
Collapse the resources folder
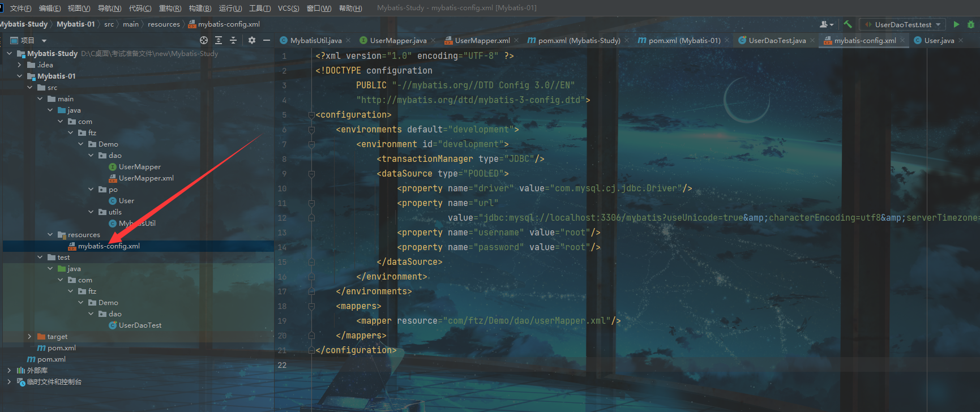(x=50, y=235)
